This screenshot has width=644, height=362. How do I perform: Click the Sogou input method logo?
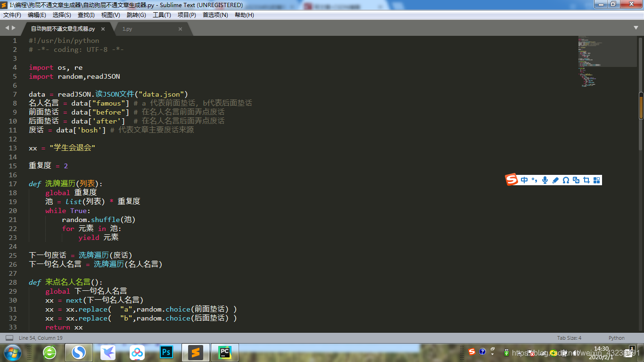click(512, 180)
